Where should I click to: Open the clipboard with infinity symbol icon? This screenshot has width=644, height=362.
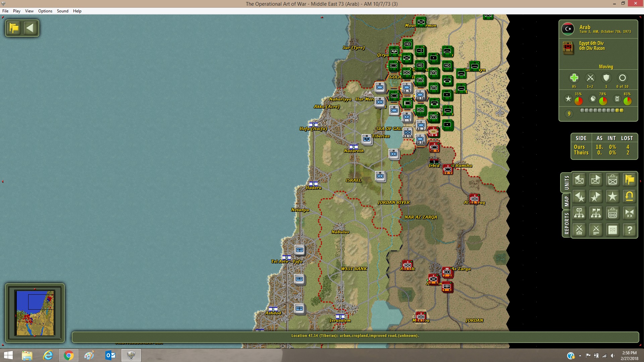tap(613, 213)
